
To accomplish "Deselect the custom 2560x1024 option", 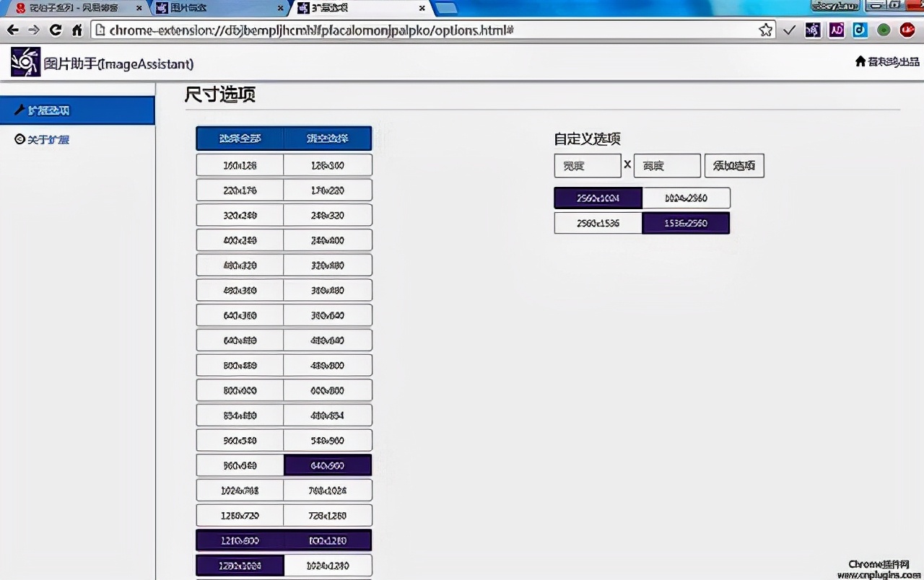I will (x=598, y=198).
